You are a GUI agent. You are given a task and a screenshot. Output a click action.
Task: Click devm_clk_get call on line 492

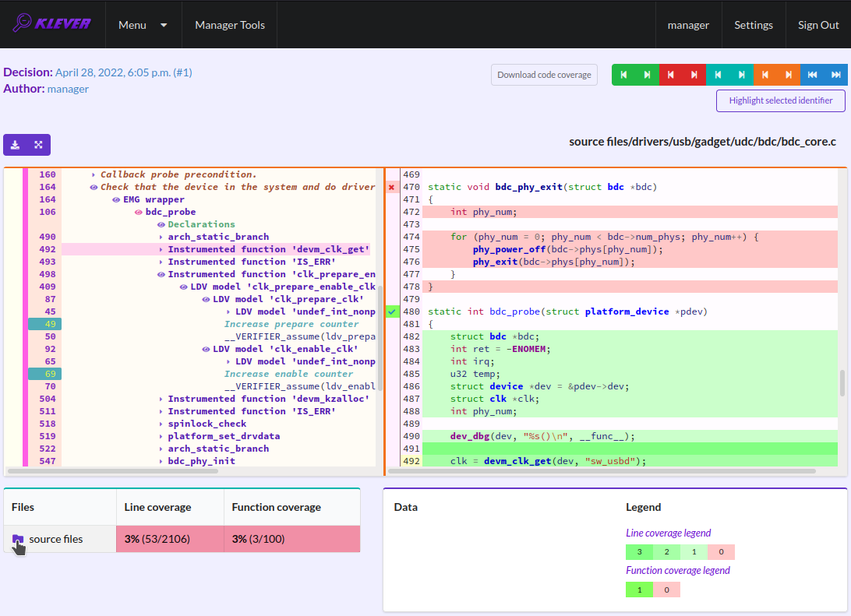click(x=517, y=462)
